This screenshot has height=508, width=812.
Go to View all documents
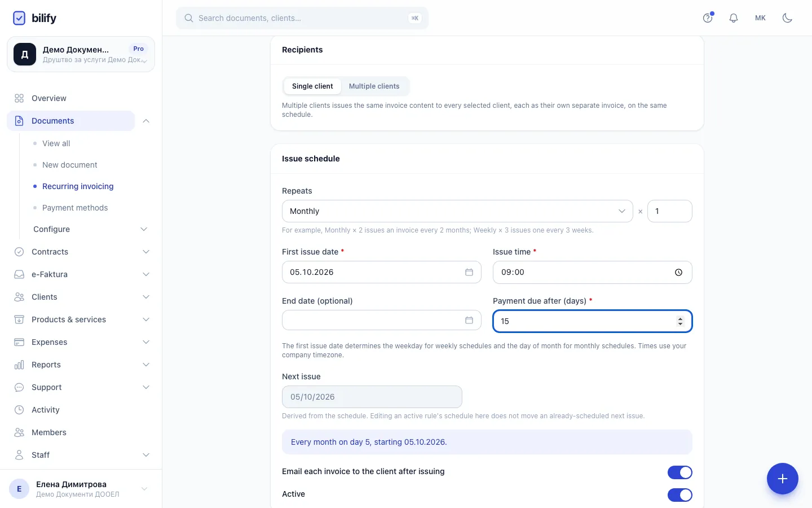(56, 143)
